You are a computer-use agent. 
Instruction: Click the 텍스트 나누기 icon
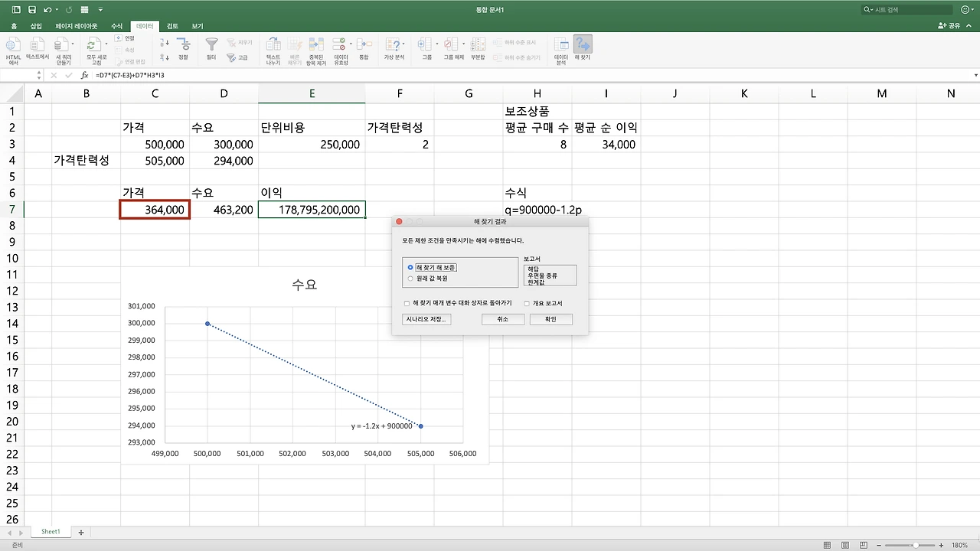(273, 44)
